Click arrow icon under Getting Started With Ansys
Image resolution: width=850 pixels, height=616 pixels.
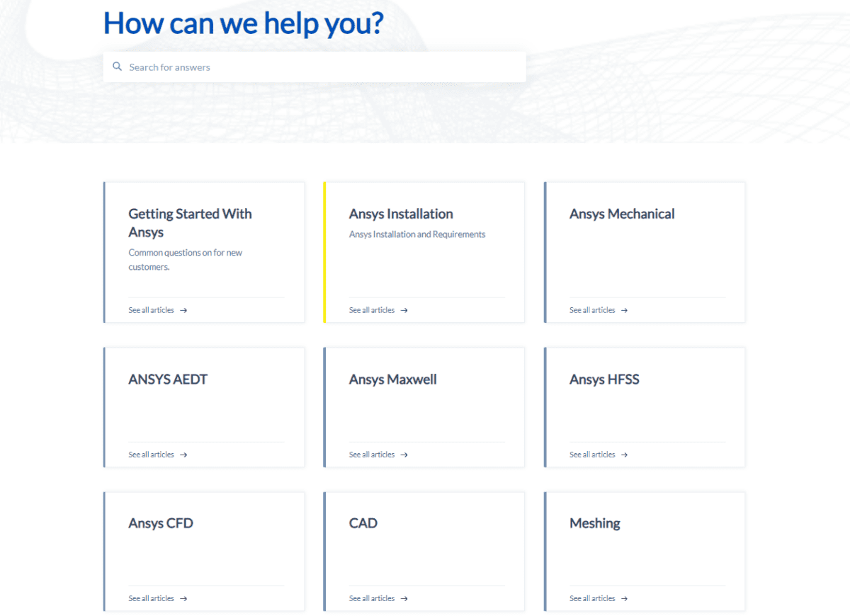tap(183, 310)
